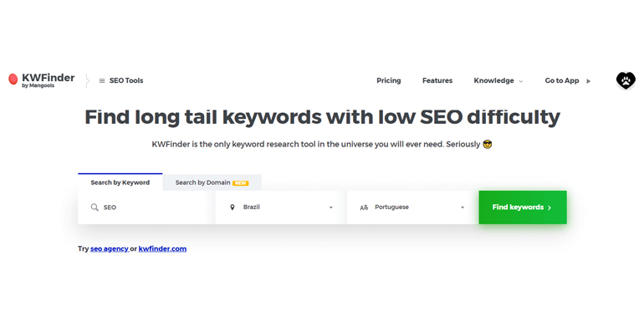The width and height of the screenshot is (644, 323).
Task: Click the green Find keywords button
Action: 523,208
